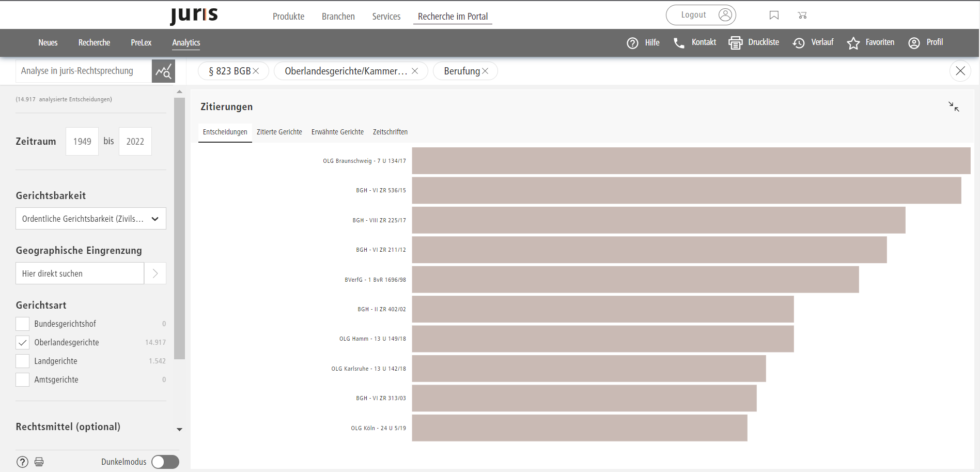Click the print icon at bottom left
Image resolution: width=980 pixels, height=472 pixels.
click(39, 462)
